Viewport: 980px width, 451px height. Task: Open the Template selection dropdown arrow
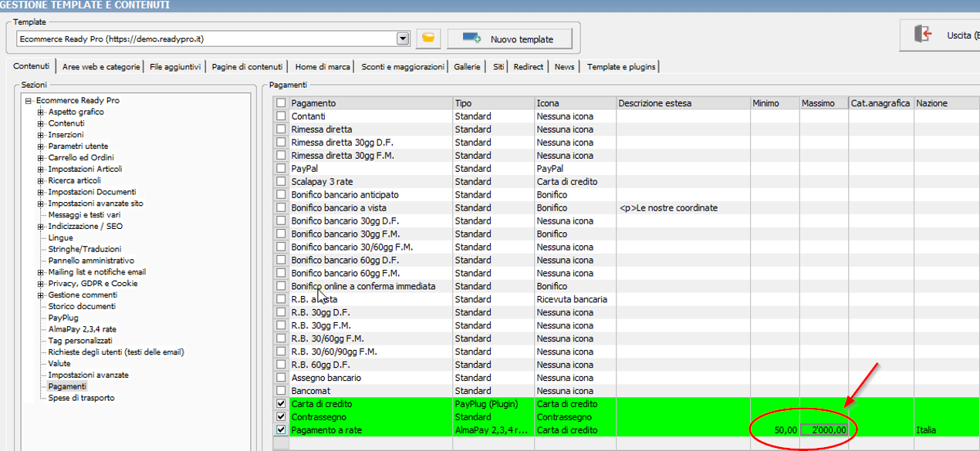[402, 39]
